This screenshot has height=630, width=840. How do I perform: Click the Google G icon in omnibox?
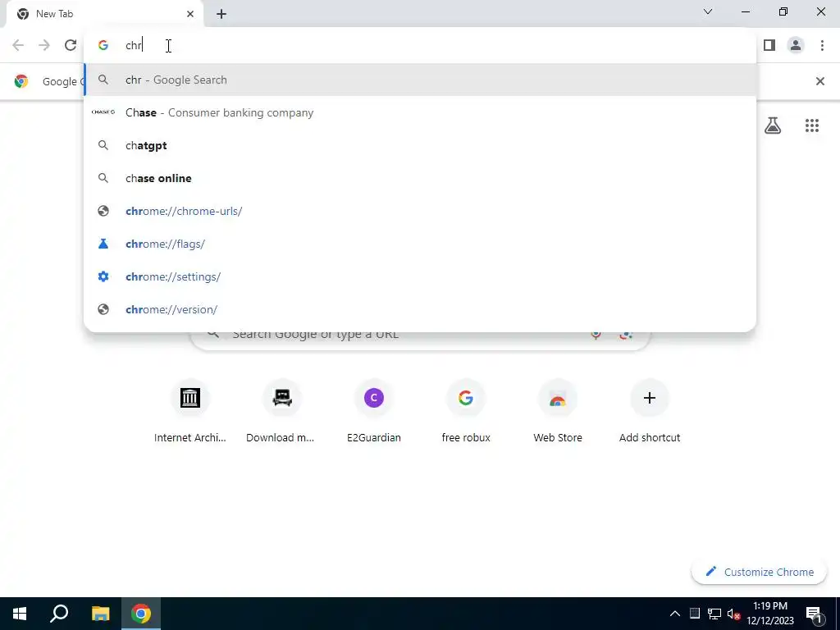click(x=103, y=46)
